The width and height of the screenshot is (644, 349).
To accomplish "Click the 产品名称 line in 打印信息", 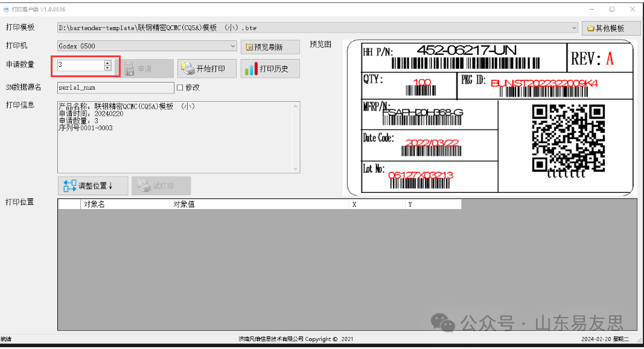I will point(127,106).
